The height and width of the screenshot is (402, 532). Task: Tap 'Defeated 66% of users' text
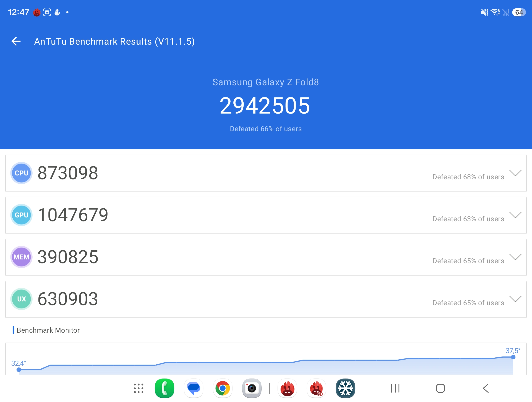(x=266, y=129)
